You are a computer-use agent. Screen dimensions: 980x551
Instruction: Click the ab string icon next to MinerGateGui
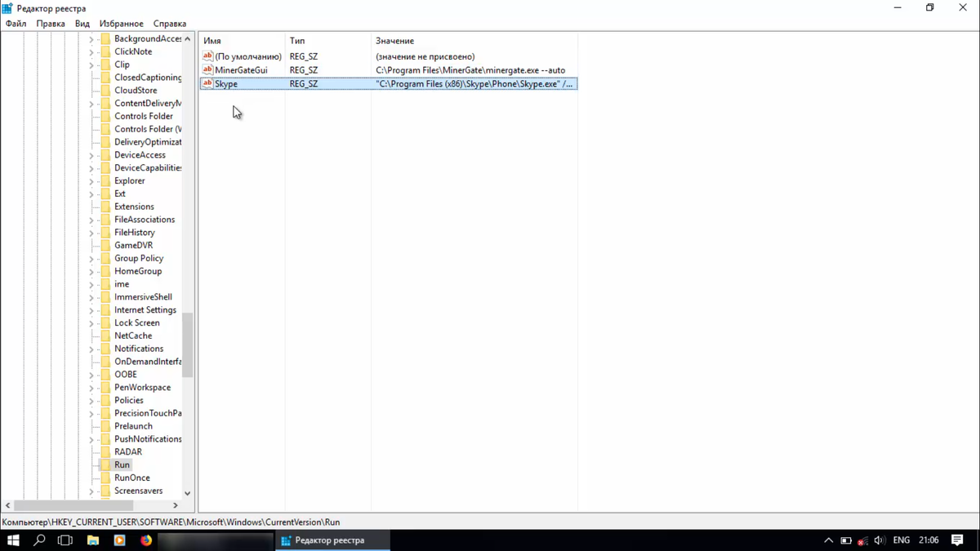[x=207, y=70]
